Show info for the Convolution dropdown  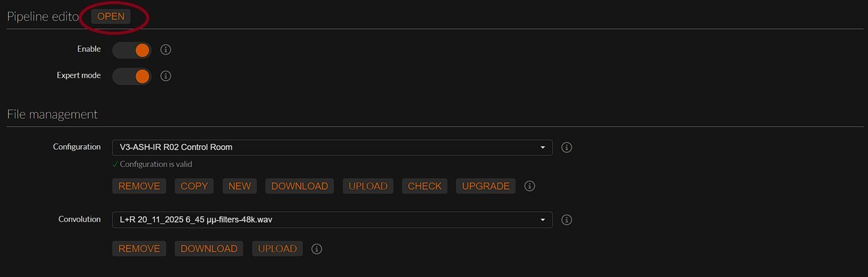567,219
